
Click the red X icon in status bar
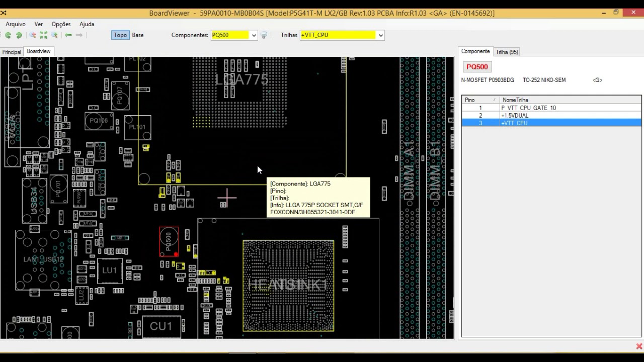point(639,346)
